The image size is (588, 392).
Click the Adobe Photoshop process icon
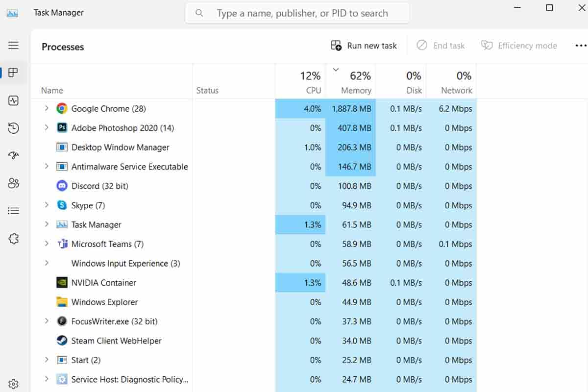pyautogui.click(x=62, y=128)
